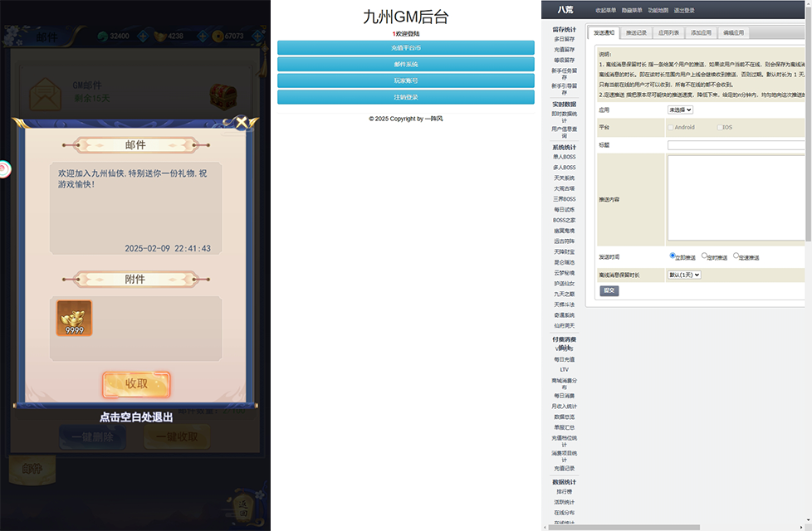Click the gold coin currency icon top bar
The width and height of the screenshot is (812, 531).
point(219,37)
